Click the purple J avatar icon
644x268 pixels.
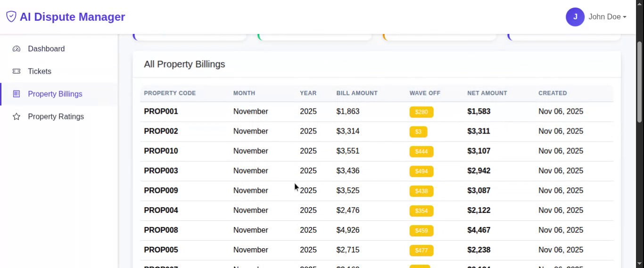(x=575, y=17)
